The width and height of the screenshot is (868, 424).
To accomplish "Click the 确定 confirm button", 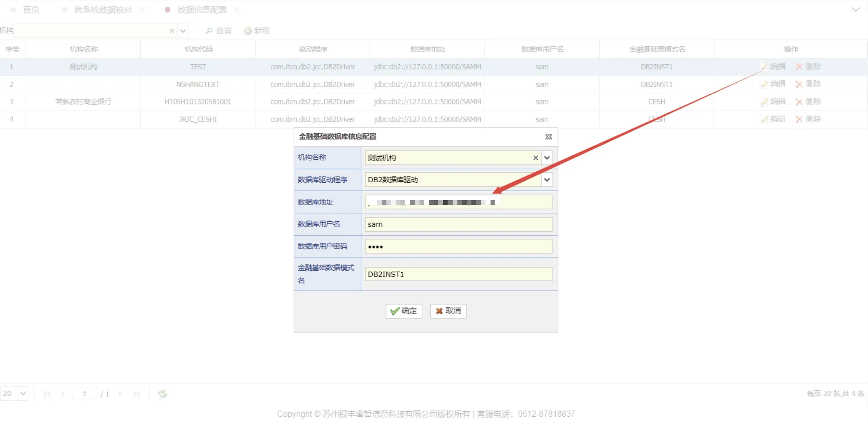I will [404, 311].
